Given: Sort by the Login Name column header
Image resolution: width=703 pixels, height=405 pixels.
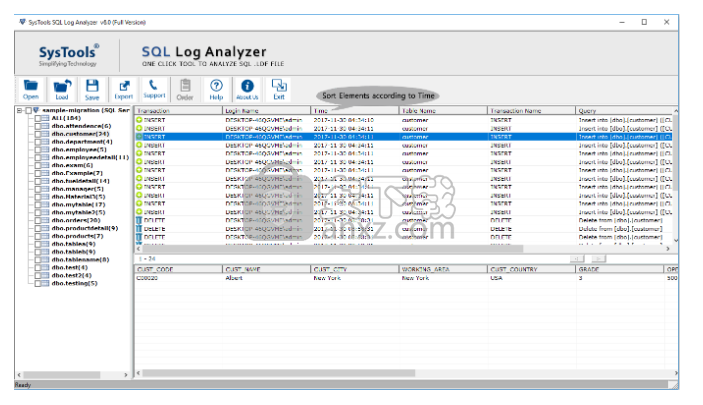Looking at the screenshot, I should (x=266, y=110).
